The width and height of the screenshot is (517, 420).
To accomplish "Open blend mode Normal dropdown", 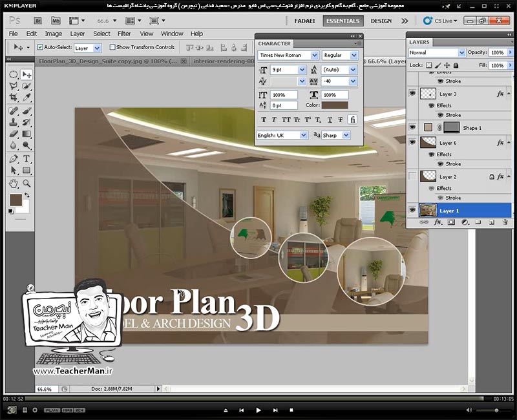I will click(461, 52).
